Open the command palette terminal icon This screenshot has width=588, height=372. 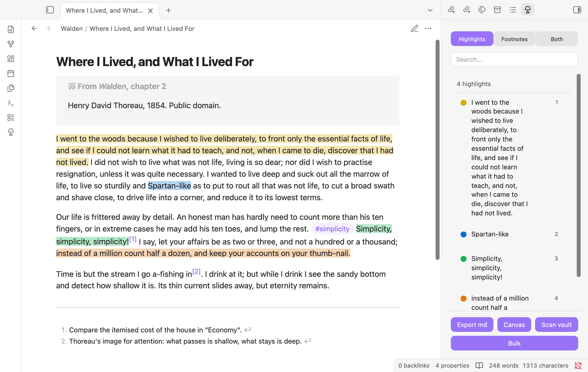(x=11, y=103)
